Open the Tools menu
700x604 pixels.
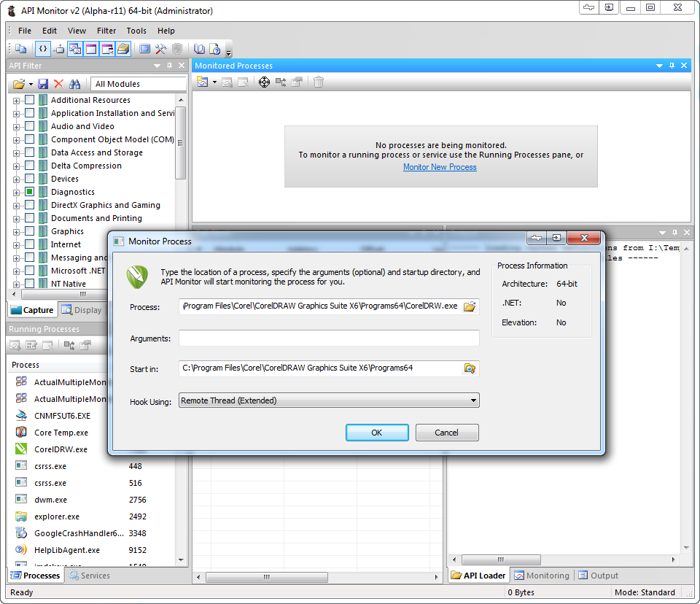[x=136, y=31]
